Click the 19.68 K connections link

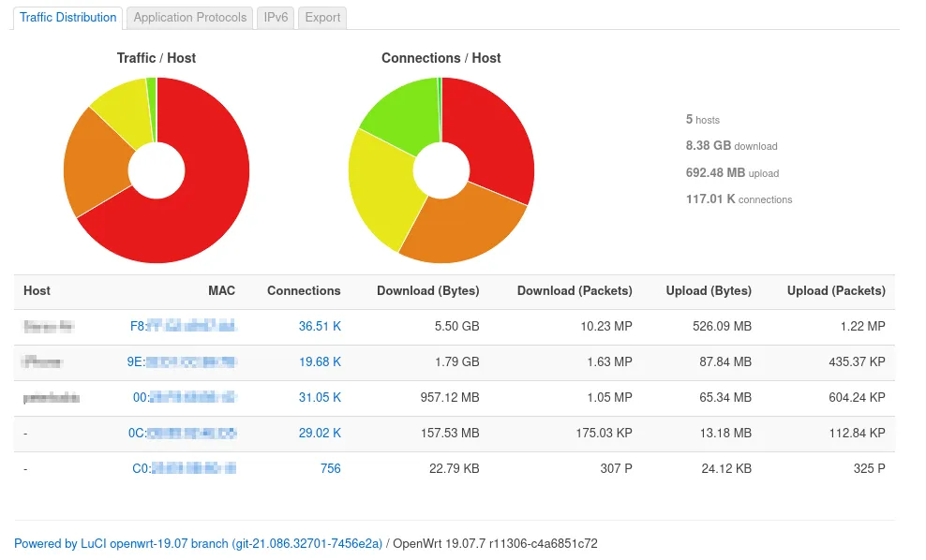[x=320, y=361]
